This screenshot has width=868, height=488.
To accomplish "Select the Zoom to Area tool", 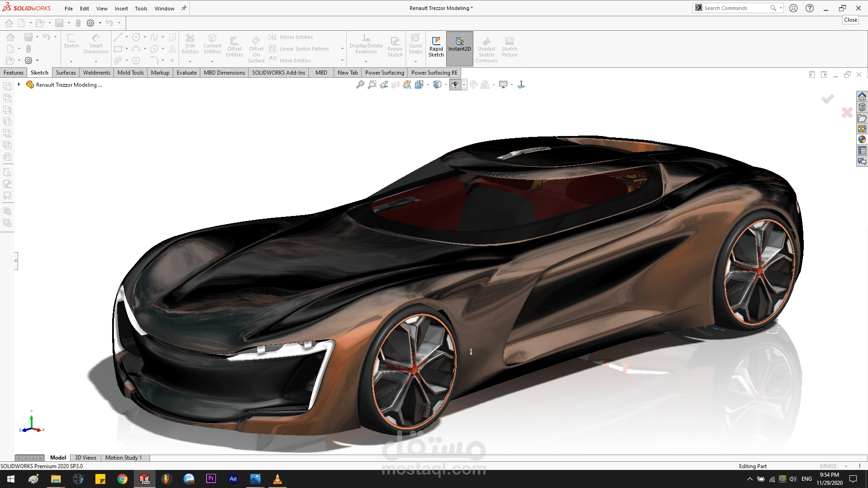I will click(372, 84).
